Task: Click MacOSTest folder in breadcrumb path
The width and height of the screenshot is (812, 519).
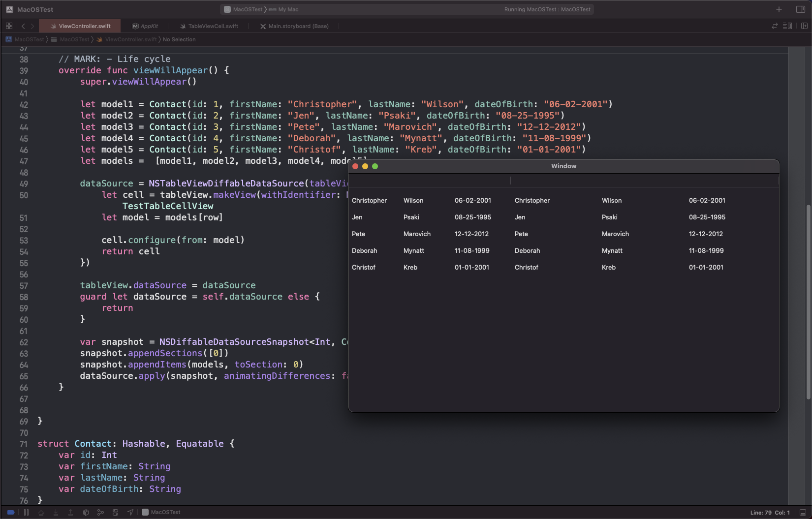Action: point(70,39)
